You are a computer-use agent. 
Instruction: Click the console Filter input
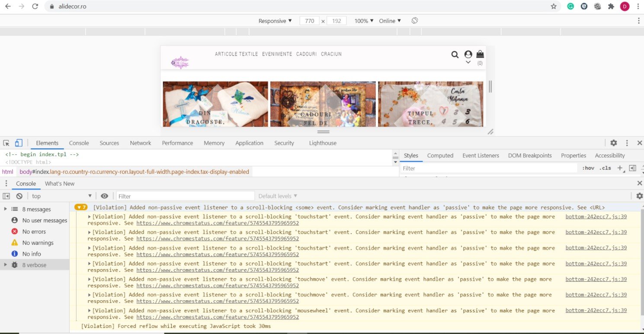185,196
